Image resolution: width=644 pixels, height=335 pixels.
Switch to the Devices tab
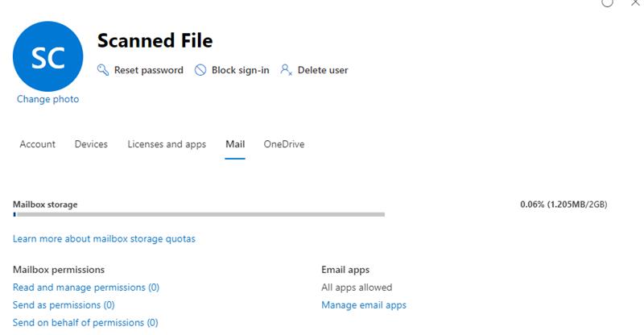[91, 144]
